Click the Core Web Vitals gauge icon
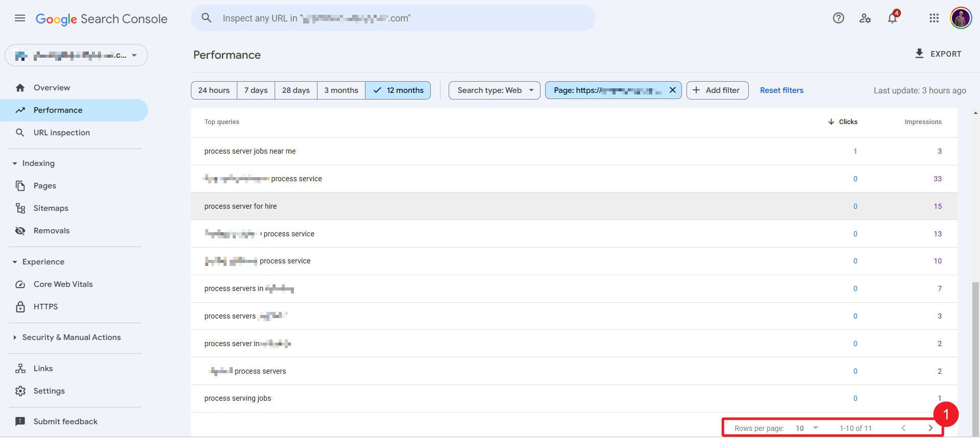The image size is (980, 438). (x=20, y=284)
